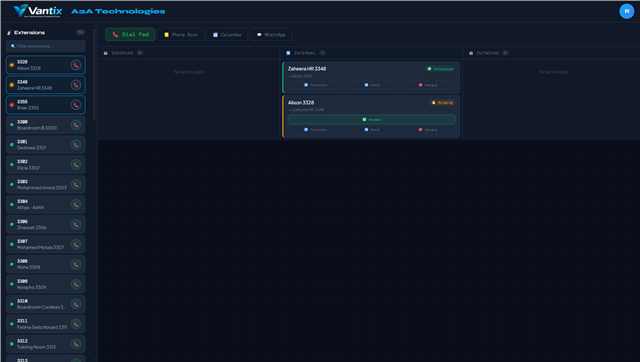Call Boardroom Cordless 3310 phone icon
Viewport: 640px width, 362px height.
coord(76,304)
